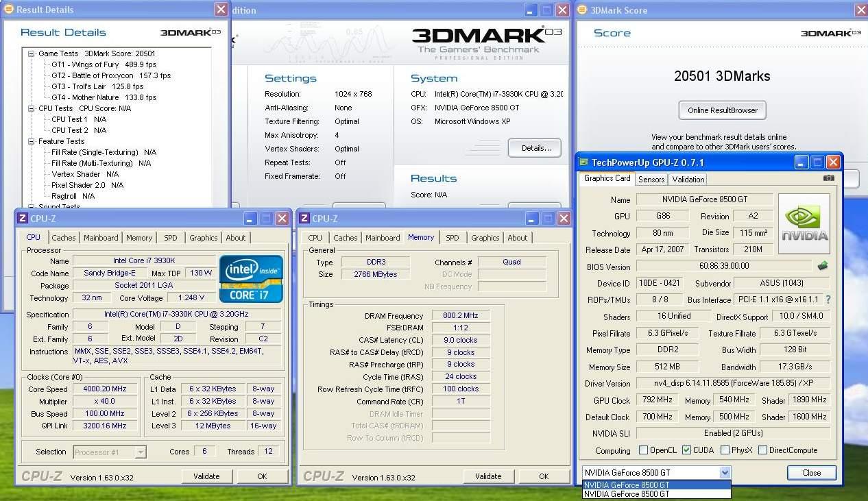Select Pixel Shader 2.0 result row
Screen dimensions: 868x501
tap(88, 185)
